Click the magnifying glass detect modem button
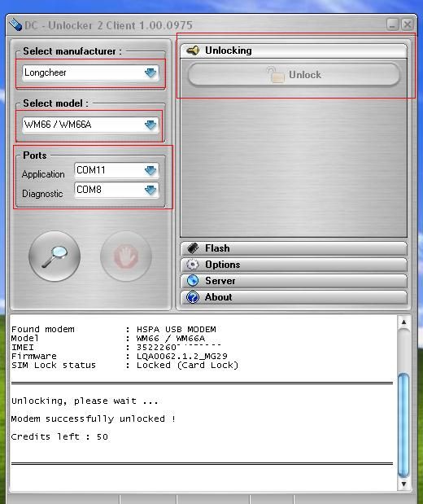This screenshot has width=423, height=504. click(x=55, y=256)
